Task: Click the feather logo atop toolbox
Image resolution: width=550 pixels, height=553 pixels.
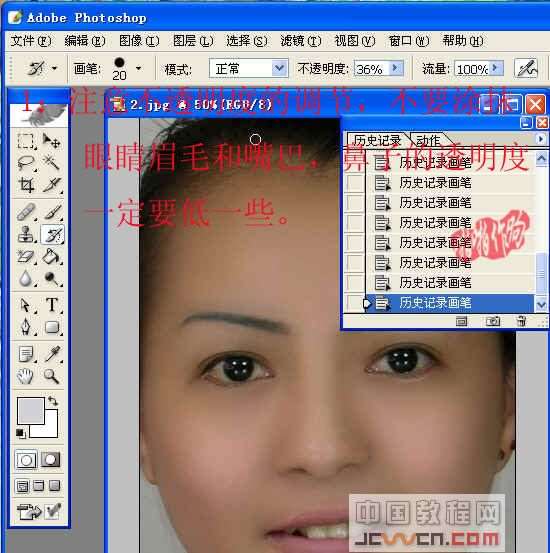Action: 39,115
